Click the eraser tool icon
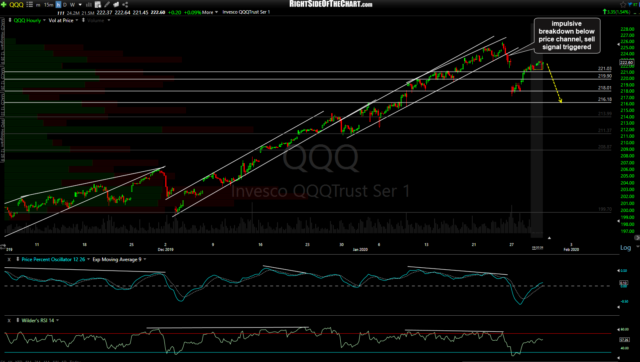 [x=116, y=4]
